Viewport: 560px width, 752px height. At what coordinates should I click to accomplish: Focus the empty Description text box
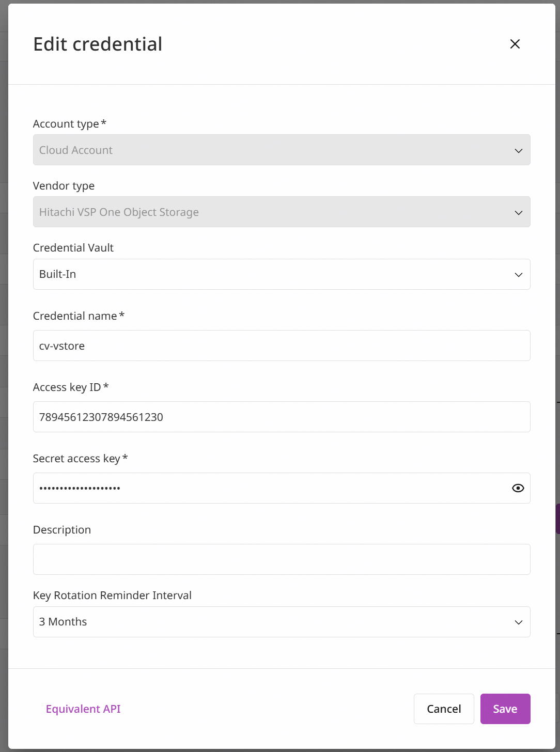pos(282,559)
